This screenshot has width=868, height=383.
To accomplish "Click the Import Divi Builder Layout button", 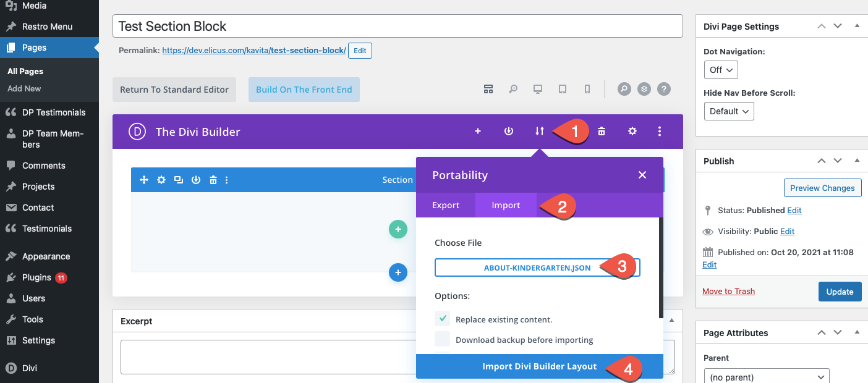I will coord(539,366).
